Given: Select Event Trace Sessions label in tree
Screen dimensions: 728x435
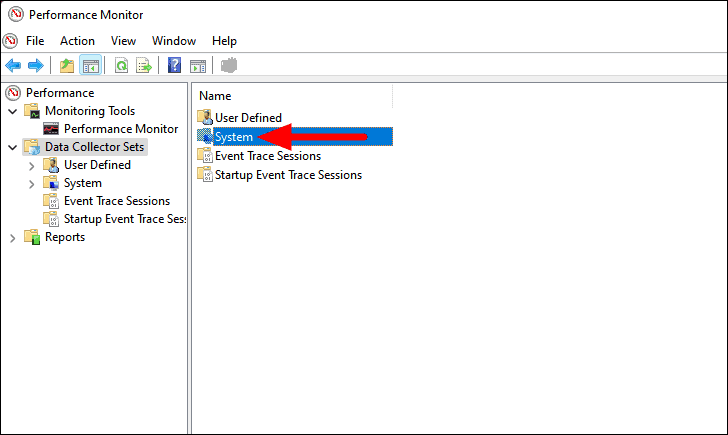Looking at the screenshot, I should point(117,201).
